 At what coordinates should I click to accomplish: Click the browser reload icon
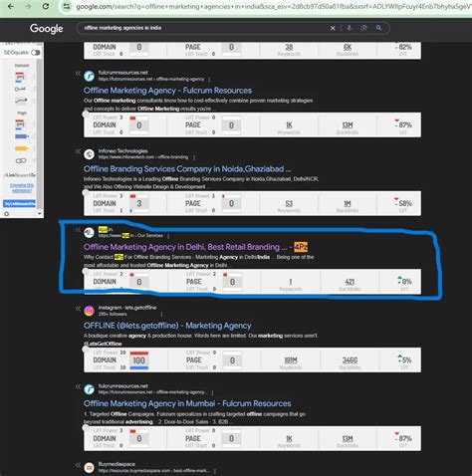[46, 6]
